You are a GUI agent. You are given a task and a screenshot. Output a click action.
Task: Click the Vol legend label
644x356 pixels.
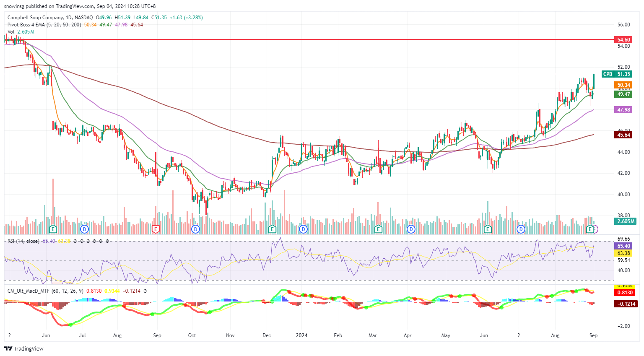(11, 32)
